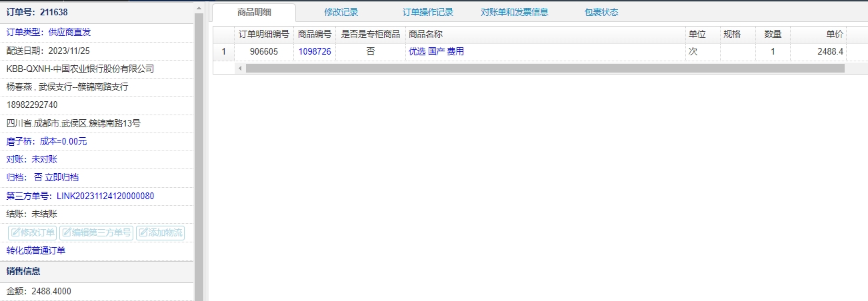Click the 编辑第三方单号 button
Viewport: 868px width, 301px height.
[97, 232]
